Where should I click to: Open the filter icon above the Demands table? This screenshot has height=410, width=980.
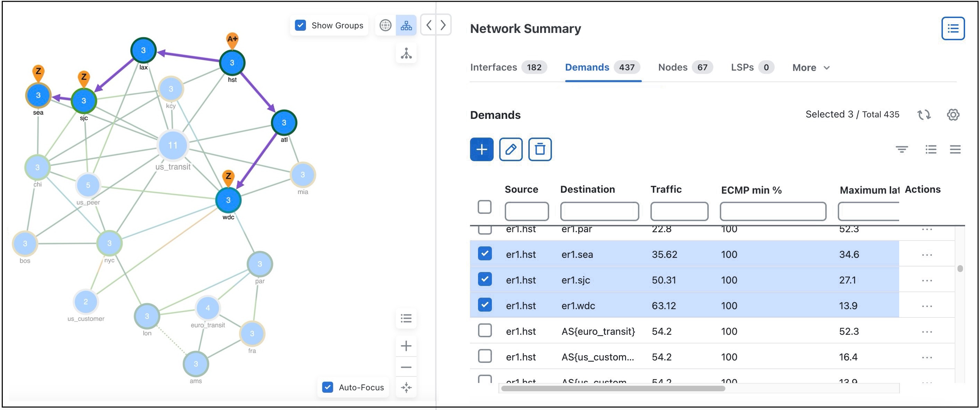click(902, 149)
